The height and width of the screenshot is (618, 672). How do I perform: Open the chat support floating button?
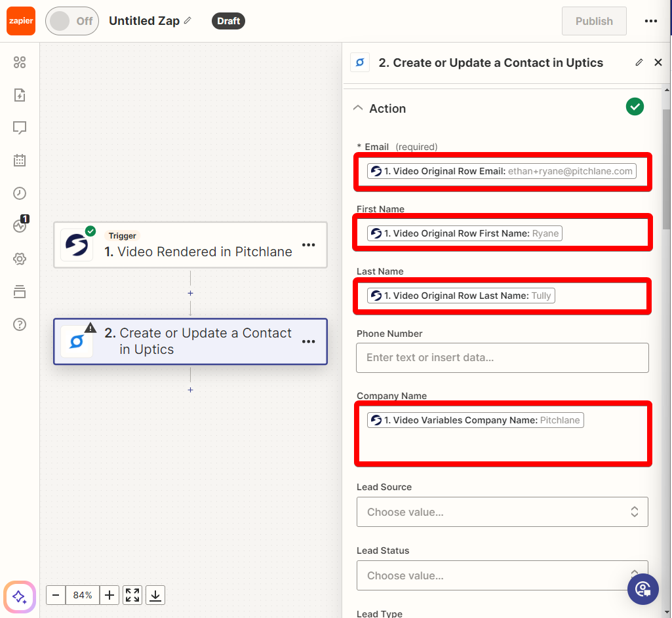[643, 589]
